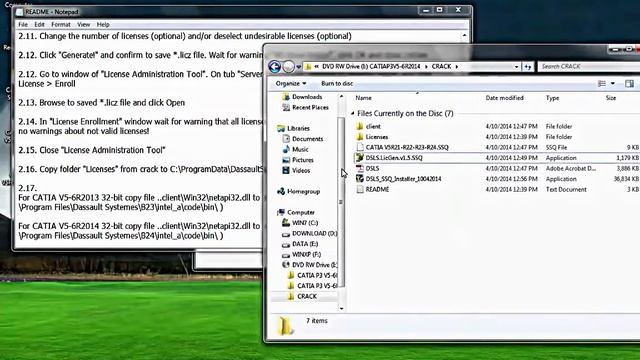Open Music library
640x360 pixels.
(x=300, y=149)
